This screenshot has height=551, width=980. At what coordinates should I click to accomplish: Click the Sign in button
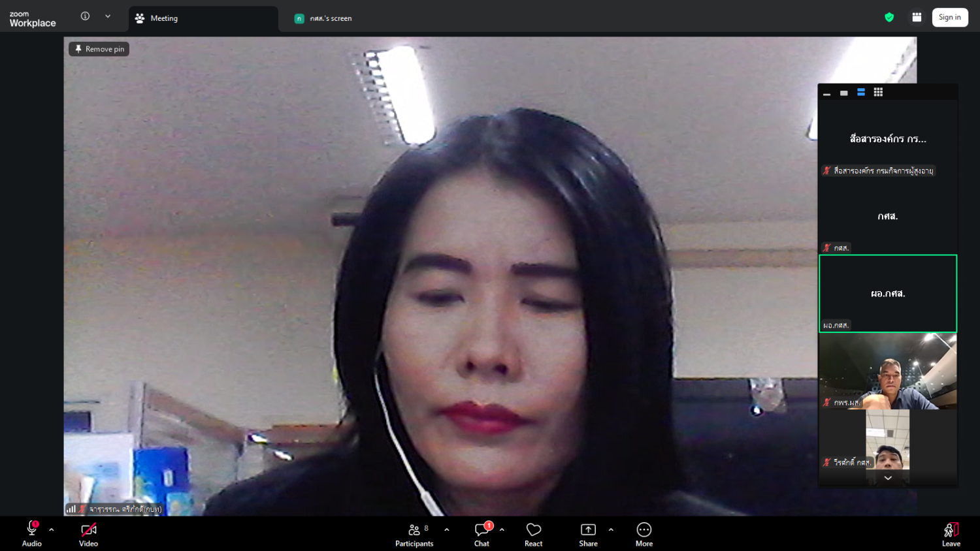click(949, 18)
